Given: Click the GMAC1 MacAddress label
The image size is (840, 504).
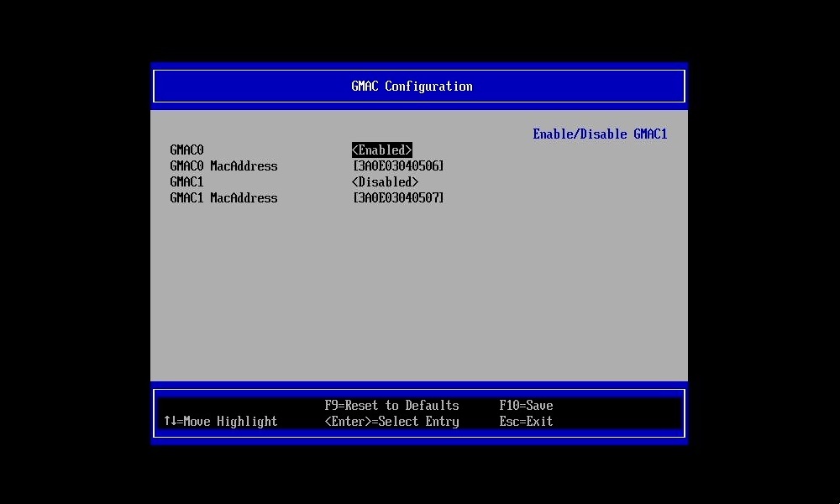Looking at the screenshot, I should coord(223,197).
